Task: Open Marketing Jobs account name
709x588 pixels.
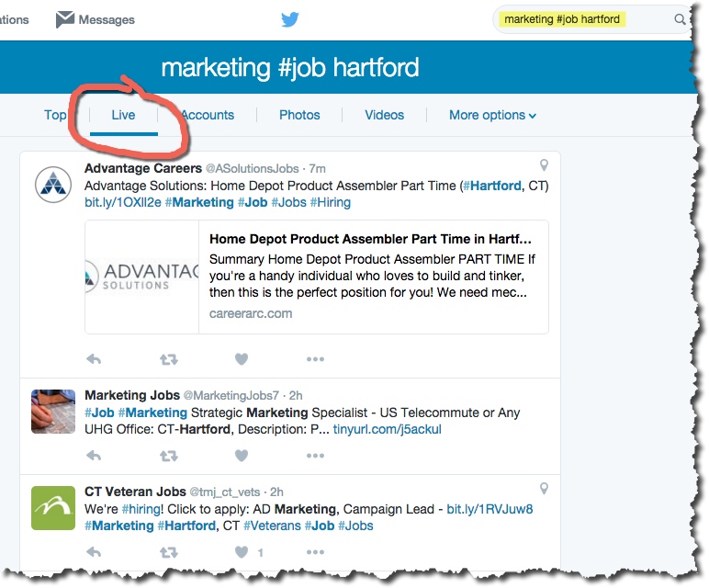Action: [x=132, y=395]
